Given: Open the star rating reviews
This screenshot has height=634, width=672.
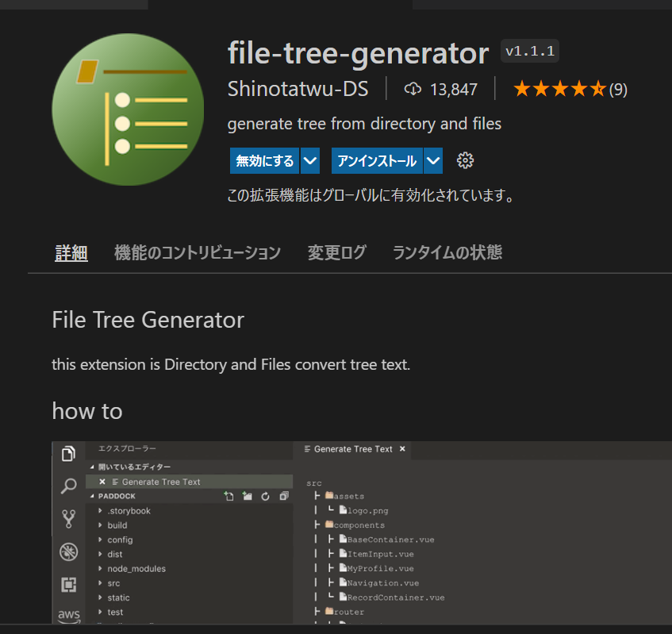Looking at the screenshot, I should [570, 89].
